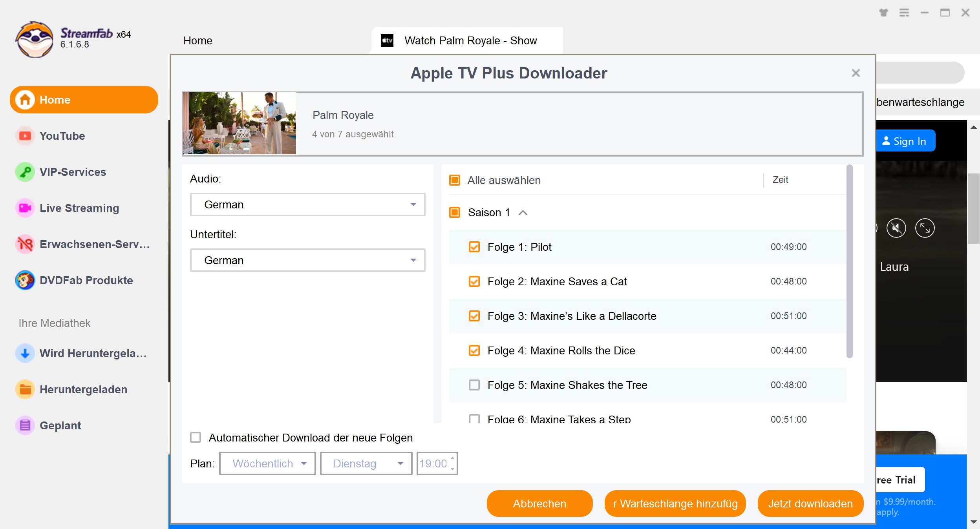
Task: Click the Palm Royale thumbnail image
Action: click(239, 123)
